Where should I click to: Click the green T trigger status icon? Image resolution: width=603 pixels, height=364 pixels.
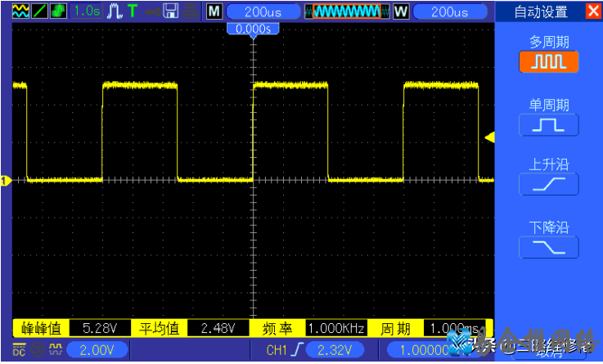(x=132, y=11)
